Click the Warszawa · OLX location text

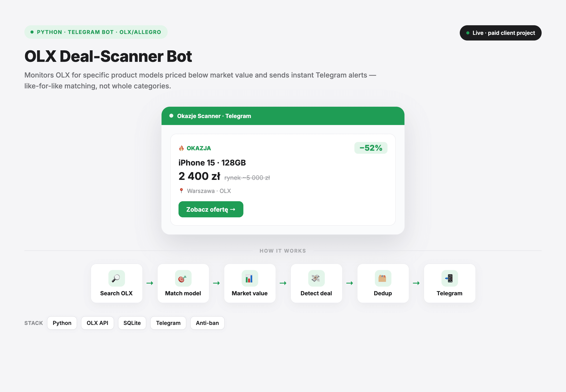tap(209, 191)
